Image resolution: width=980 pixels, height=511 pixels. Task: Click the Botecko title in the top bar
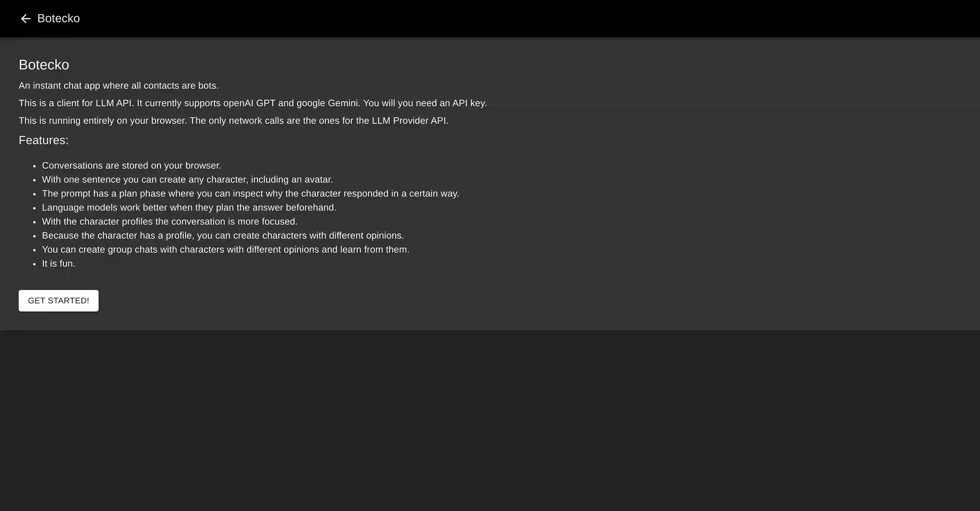click(59, 18)
